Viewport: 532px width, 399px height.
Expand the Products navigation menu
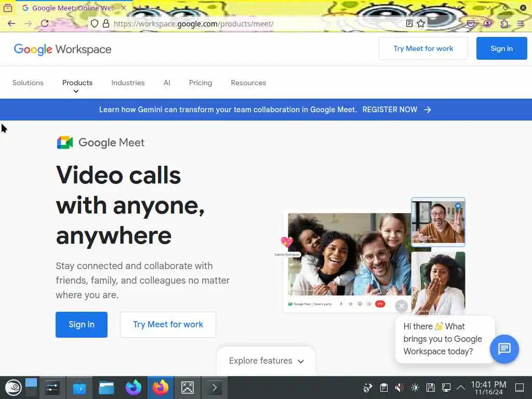(77, 83)
